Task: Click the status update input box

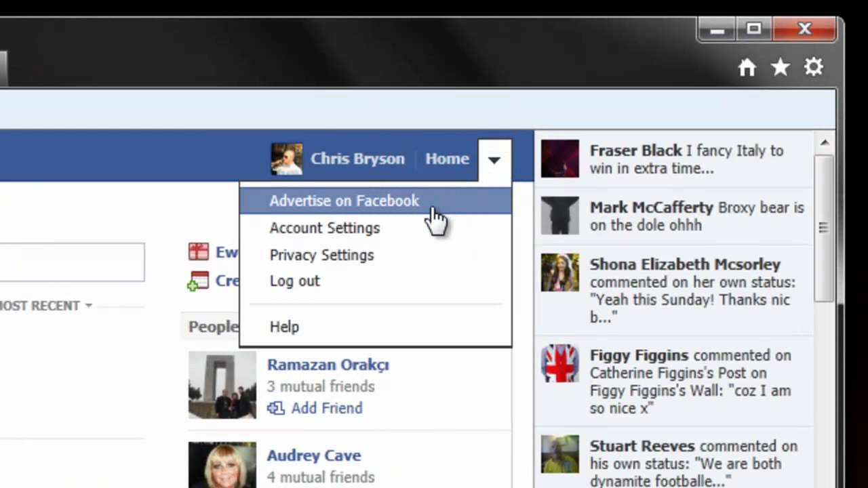Action: click(x=72, y=262)
